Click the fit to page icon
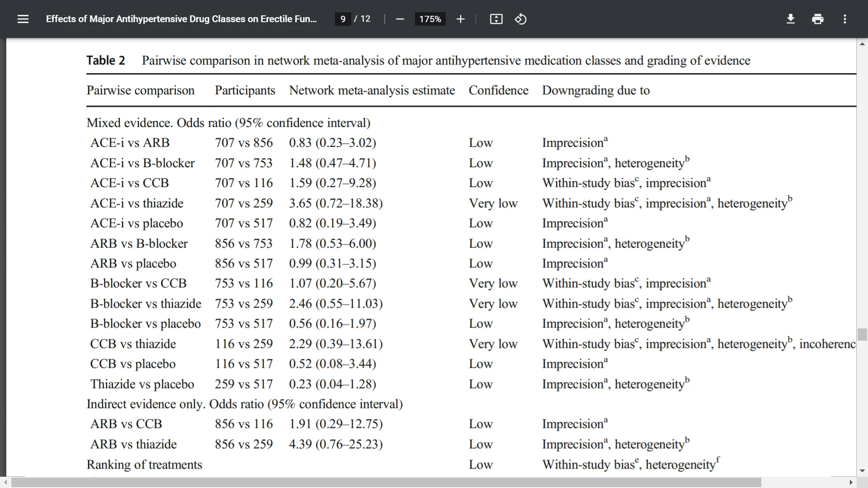Screen dimensions: 868x488 pyautogui.click(x=496, y=19)
